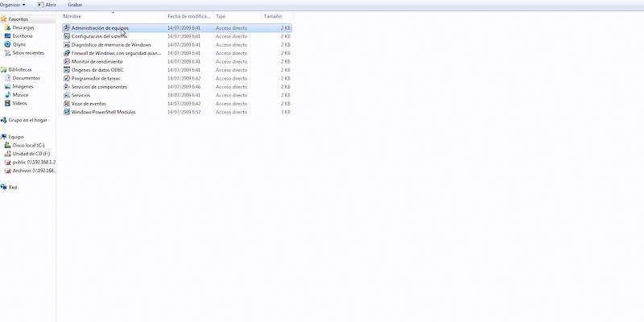Screen dimensions: 644x322
Task: Click the Favoritos star icon
Action: (4, 19)
